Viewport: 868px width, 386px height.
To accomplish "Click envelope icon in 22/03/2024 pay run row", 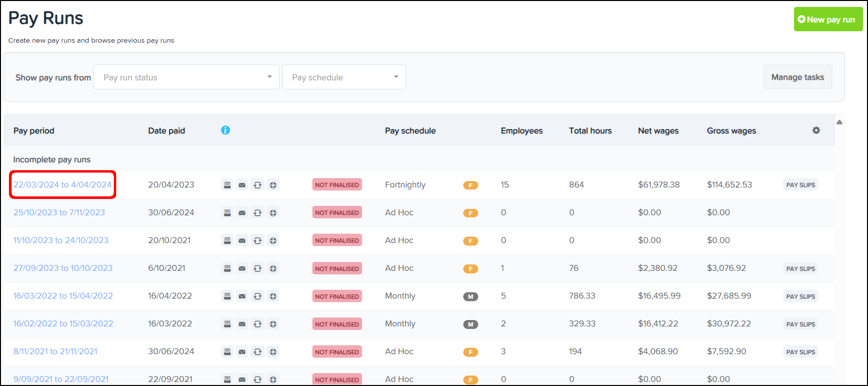I will [242, 185].
